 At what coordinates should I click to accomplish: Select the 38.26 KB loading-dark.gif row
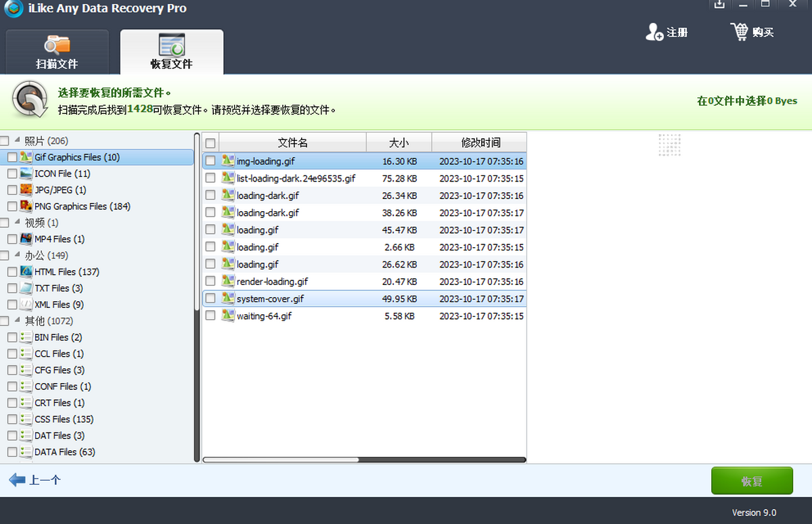(x=364, y=213)
